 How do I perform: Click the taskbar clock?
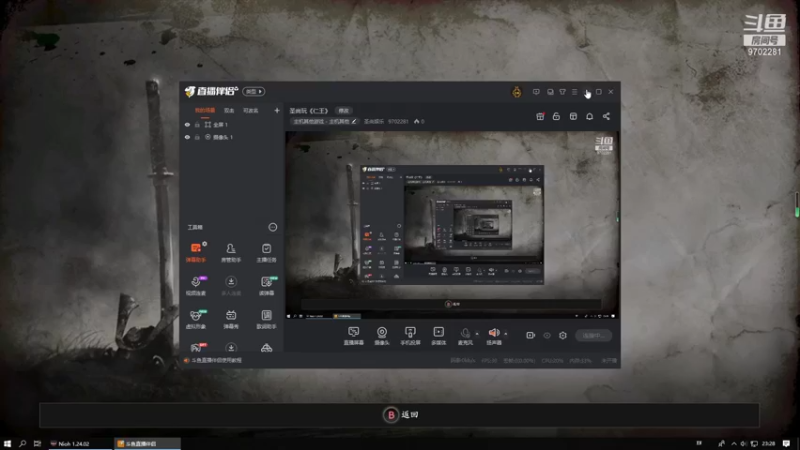tap(768, 443)
